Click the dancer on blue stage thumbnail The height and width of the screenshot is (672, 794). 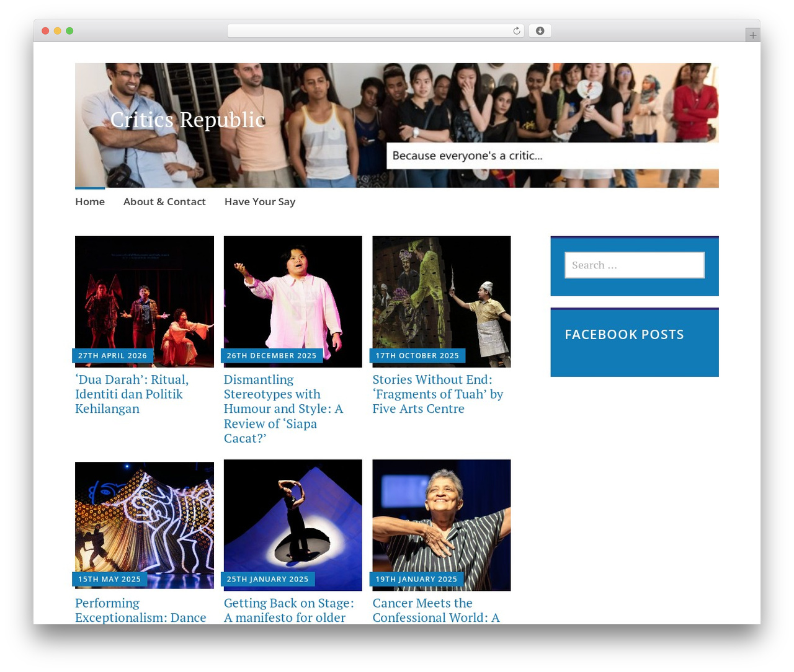293,525
